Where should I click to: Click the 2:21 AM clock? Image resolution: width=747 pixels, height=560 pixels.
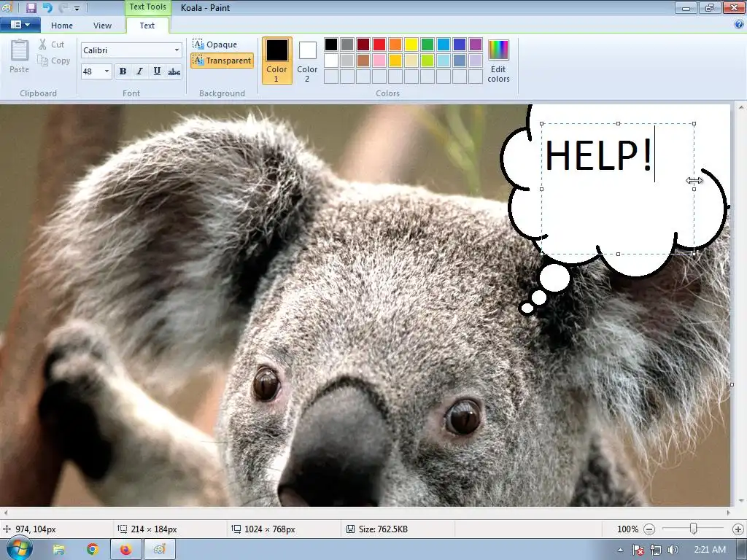tap(709, 550)
